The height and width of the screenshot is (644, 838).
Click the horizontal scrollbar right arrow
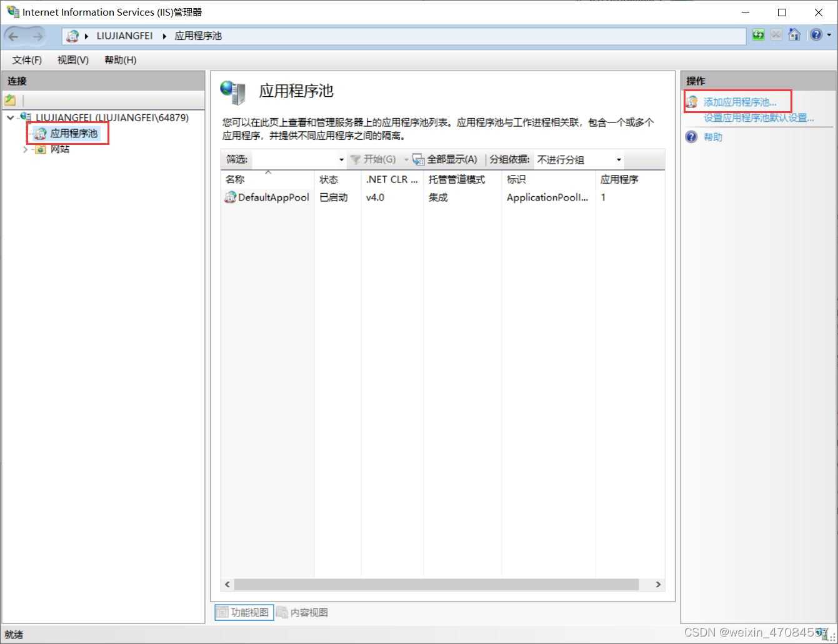pyautogui.click(x=658, y=585)
